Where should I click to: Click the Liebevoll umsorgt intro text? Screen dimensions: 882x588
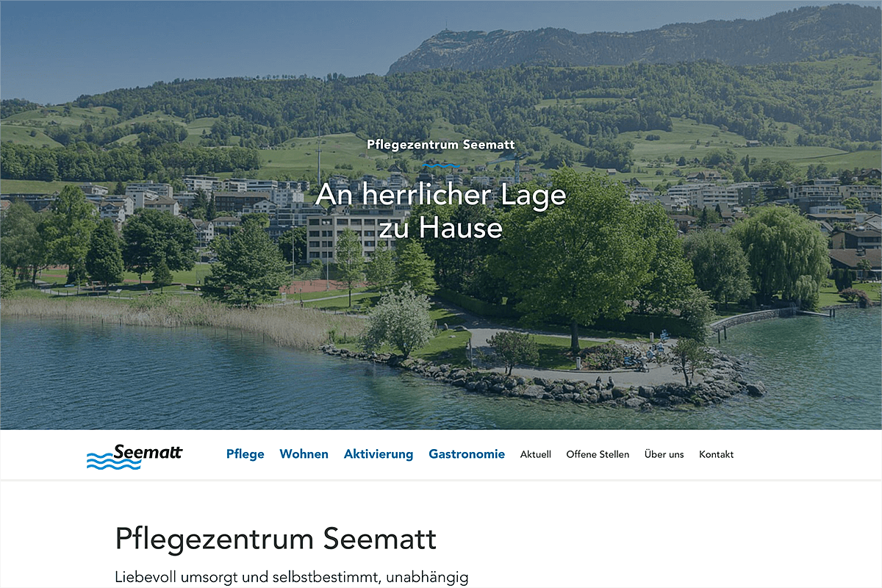tap(291, 578)
